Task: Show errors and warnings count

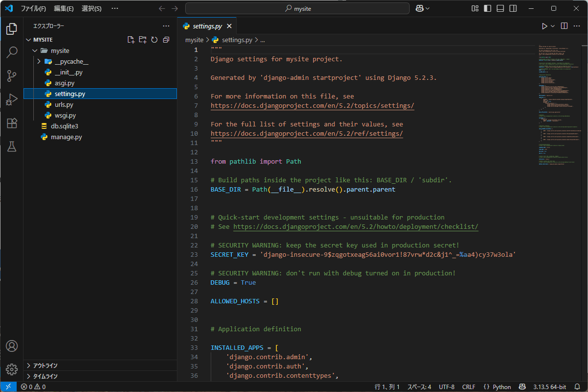Action: coord(33,387)
